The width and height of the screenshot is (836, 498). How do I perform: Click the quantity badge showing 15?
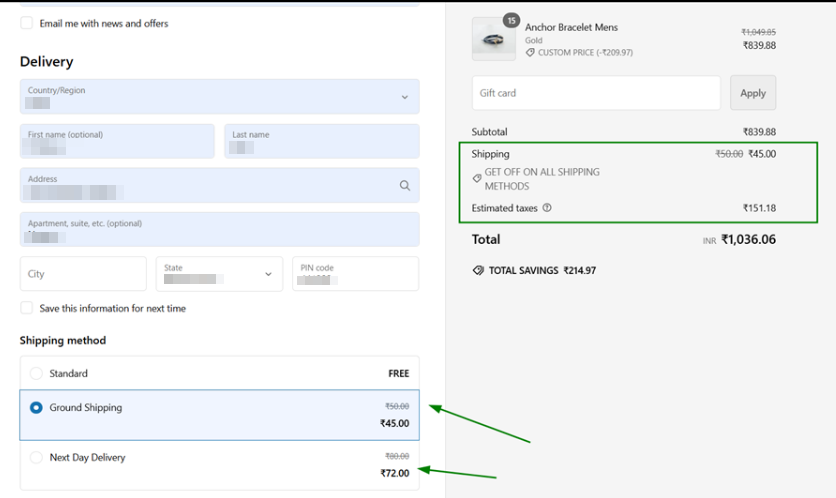point(511,20)
